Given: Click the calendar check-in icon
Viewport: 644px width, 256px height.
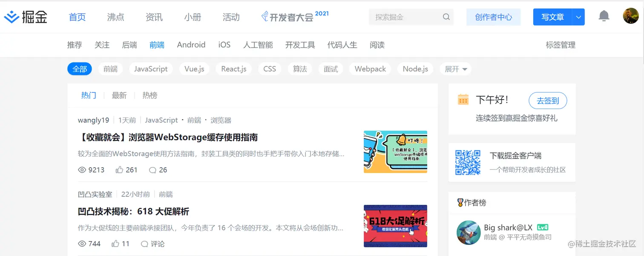Looking at the screenshot, I should pyautogui.click(x=463, y=99).
